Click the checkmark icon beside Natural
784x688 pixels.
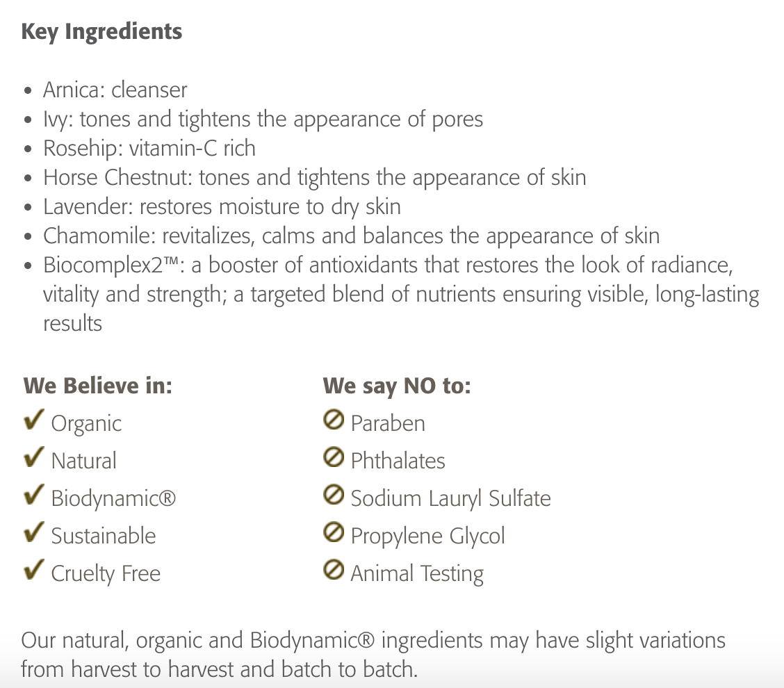point(34,459)
